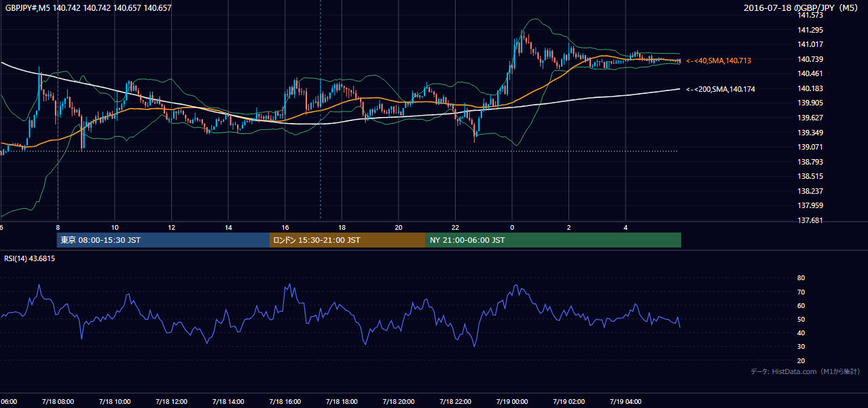Click price level 139.349 on the axis
868x408 pixels.
point(810,133)
